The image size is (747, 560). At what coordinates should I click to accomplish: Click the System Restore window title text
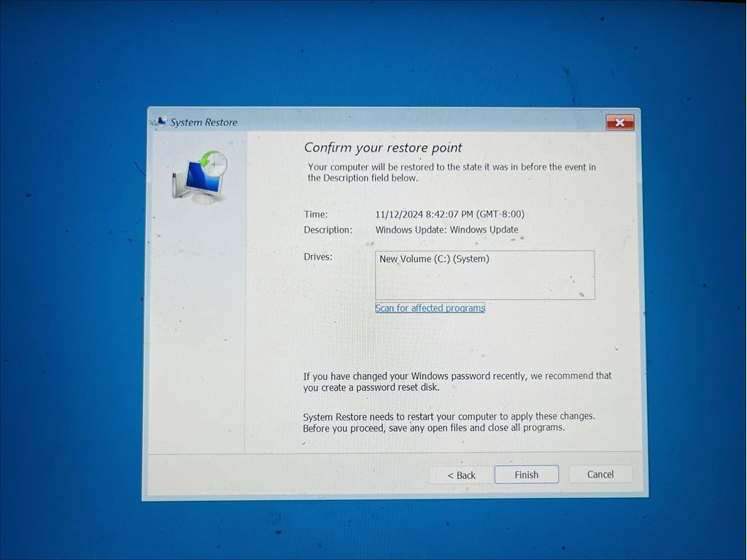tap(204, 122)
